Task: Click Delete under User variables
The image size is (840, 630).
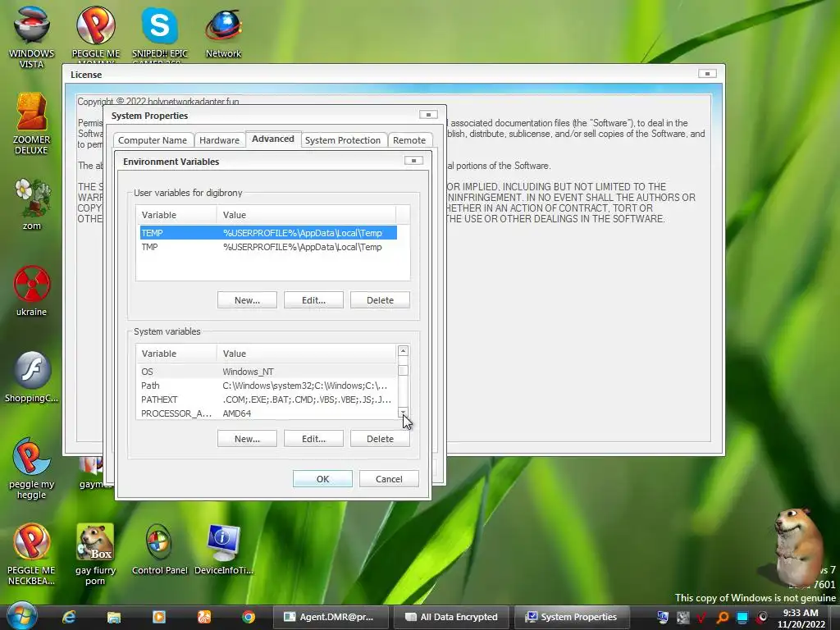Action: point(380,300)
